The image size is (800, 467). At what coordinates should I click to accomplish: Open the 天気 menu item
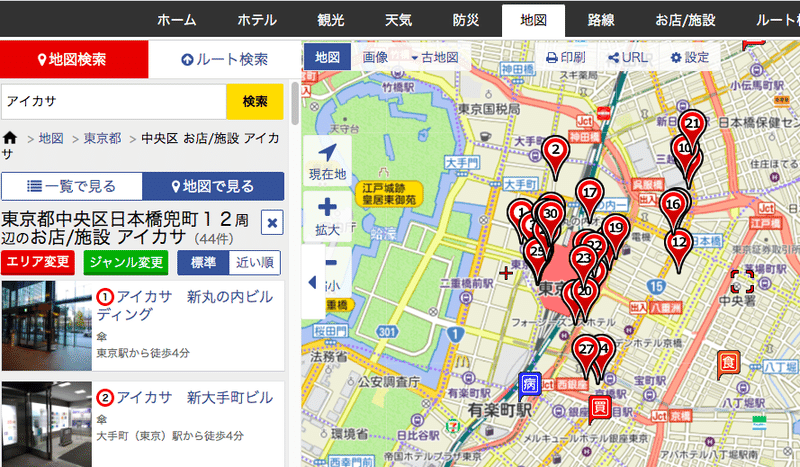tap(398, 20)
